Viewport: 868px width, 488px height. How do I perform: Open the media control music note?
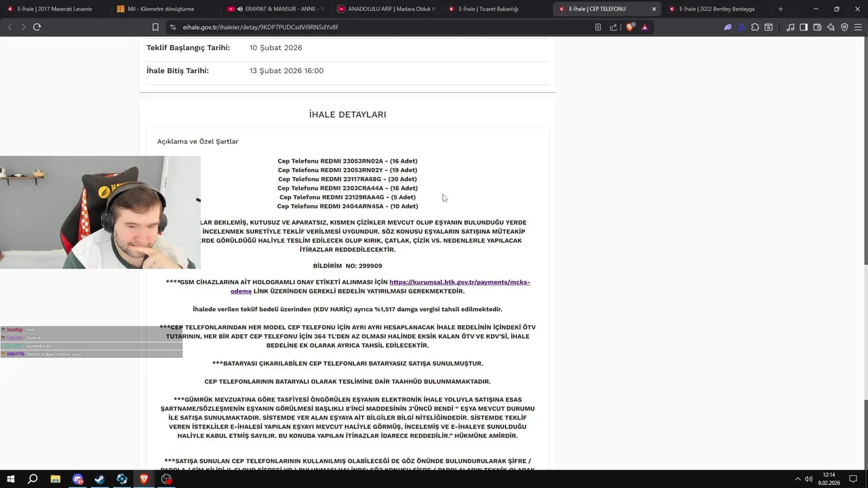pyautogui.click(x=790, y=27)
